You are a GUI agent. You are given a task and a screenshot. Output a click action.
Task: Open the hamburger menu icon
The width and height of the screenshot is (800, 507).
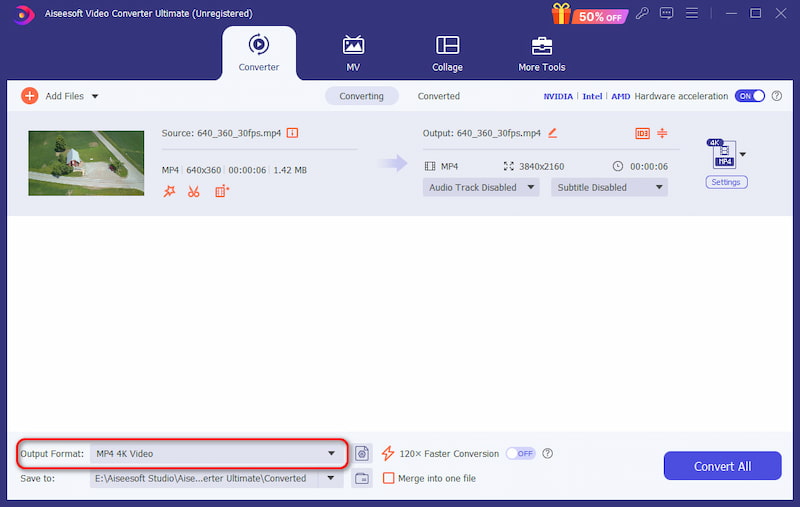[692, 13]
